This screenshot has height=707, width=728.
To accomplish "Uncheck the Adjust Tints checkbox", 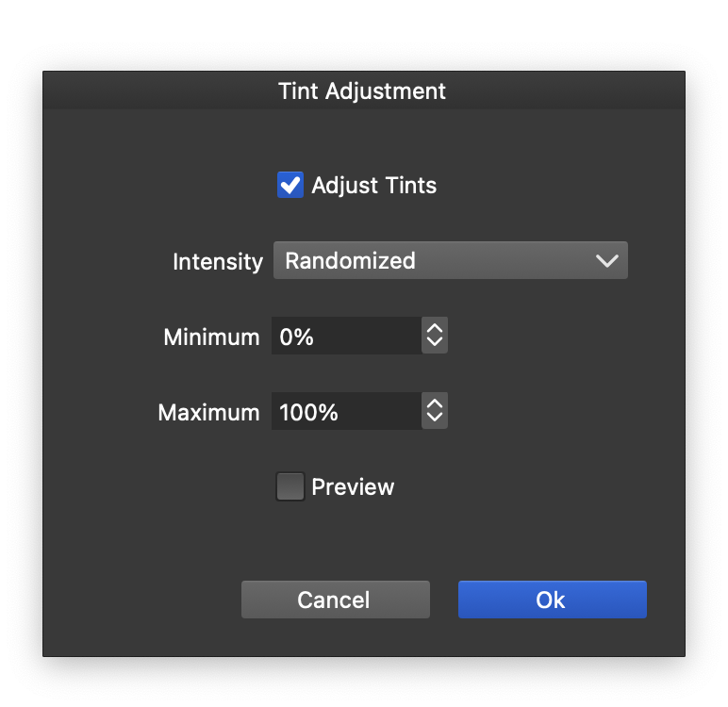I will (x=290, y=185).
